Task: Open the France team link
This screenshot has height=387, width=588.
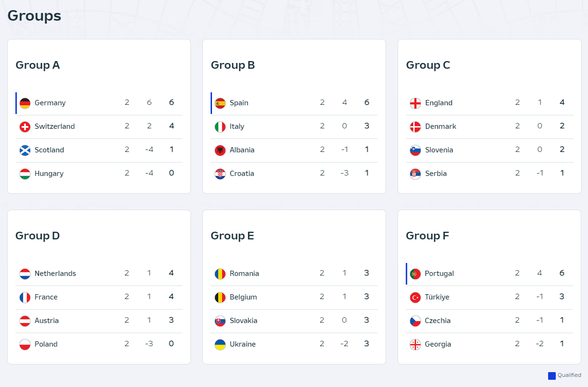Action: click(x=46, y=297)
